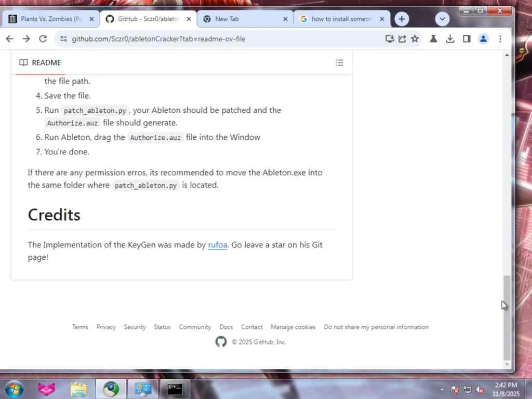Open a new browser tab
Viewport: 532px width, 399px height.
coord(402,19)
